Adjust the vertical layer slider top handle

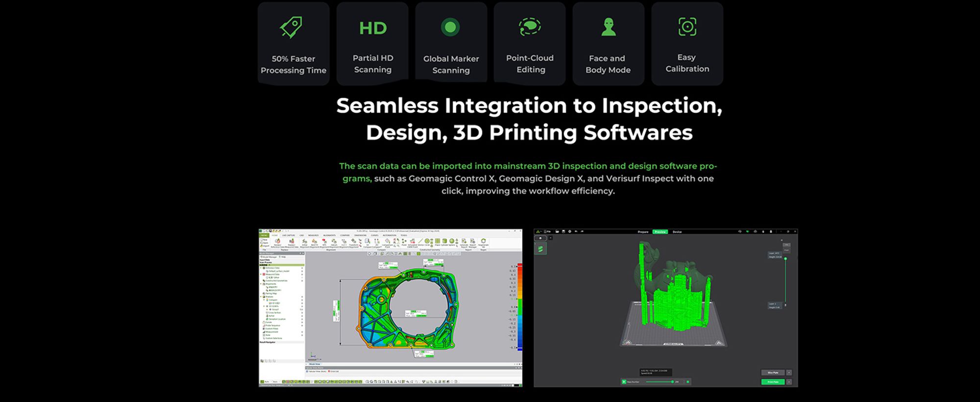point(785,258)
